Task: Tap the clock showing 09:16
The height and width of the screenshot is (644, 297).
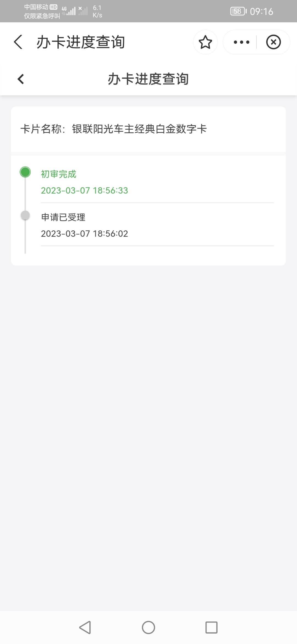Action: (x=262, y=11)
